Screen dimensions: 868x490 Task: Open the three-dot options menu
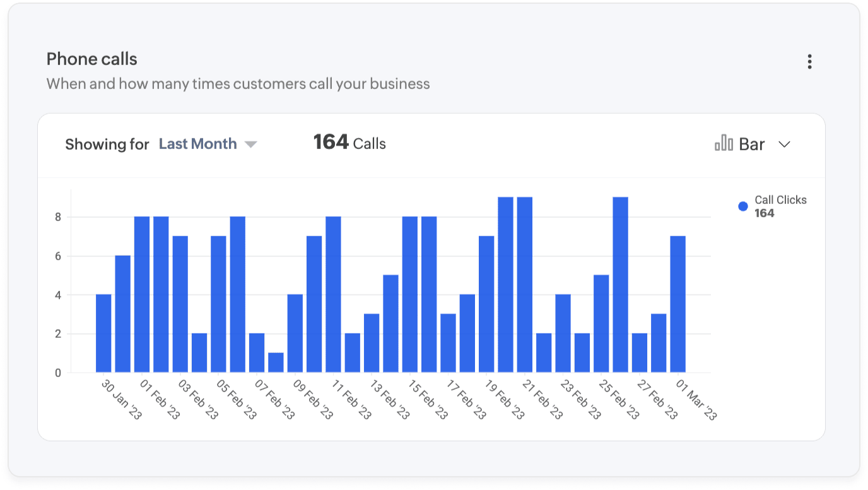[x=809, y=62]
